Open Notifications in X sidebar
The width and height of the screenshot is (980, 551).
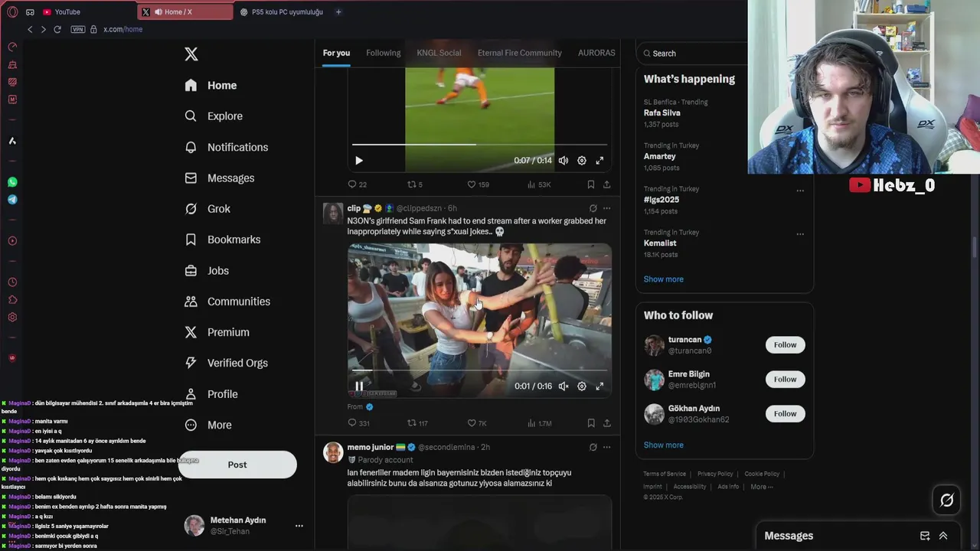(227, 147)
